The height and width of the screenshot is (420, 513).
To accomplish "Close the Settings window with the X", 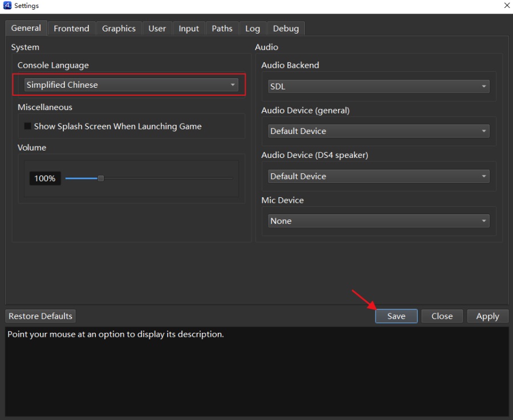I will click(507, 6).
